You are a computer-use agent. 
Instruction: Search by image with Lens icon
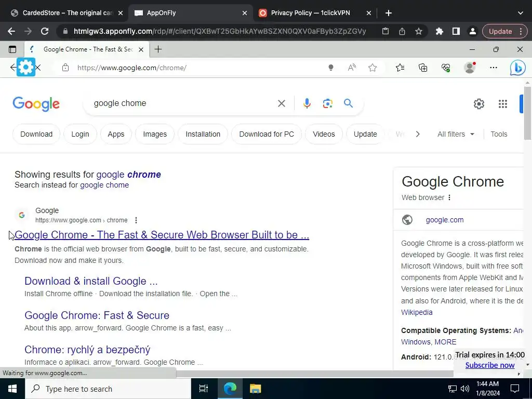(327, 103)
